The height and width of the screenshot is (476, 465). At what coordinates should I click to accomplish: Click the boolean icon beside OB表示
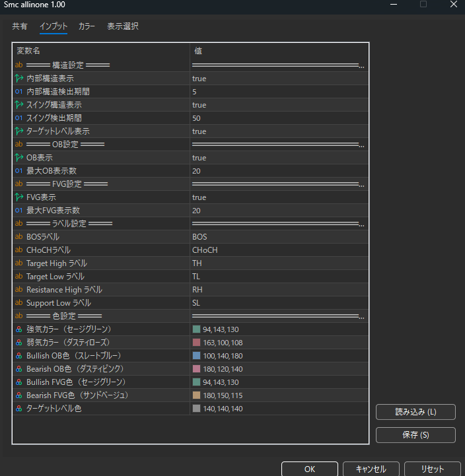point(19,158)
